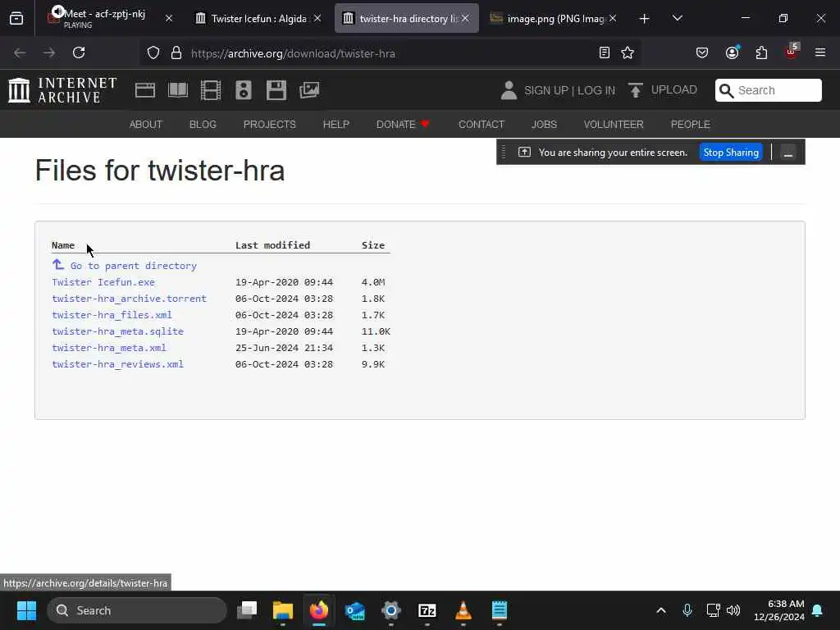Viewport: 840px width, 630px height.
Task: Open the Notepad icon in the taskbar
Action: 500,610
